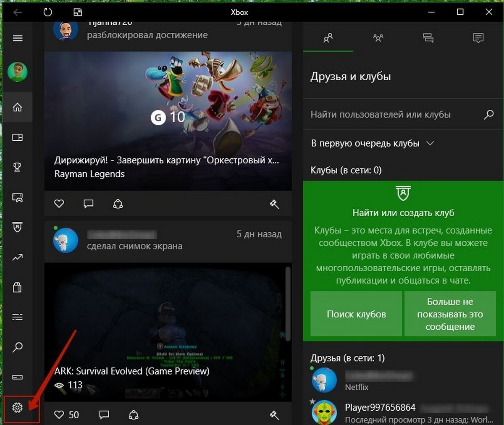Open Microsoft Store bag icon

coord(17,287)
